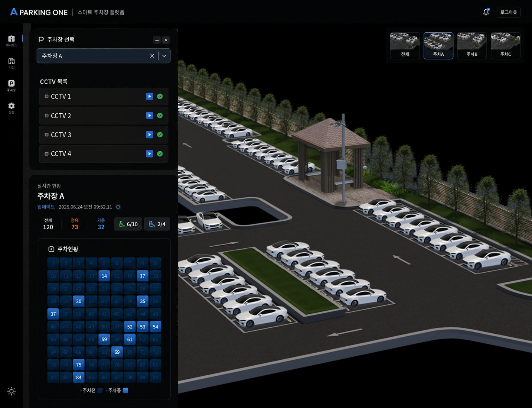This screenshot has height=408, width=532.
Task: Click the 업데이트 link
Action: [x=46, y=207]
